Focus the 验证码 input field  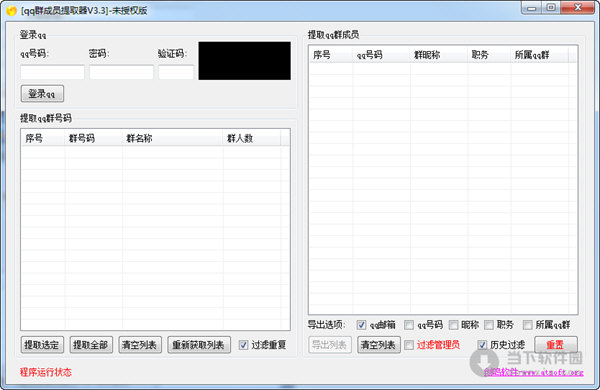point(176,72)
